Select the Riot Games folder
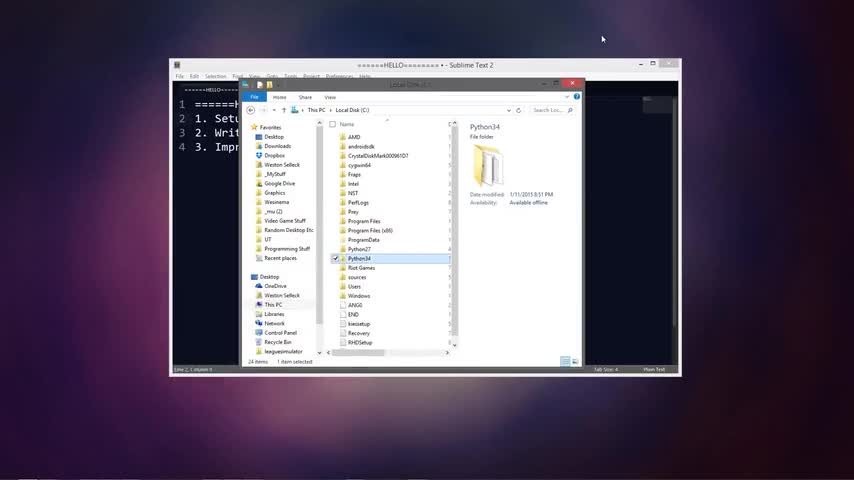The width and height of the screenshot is (854, 480). (361, 268)
